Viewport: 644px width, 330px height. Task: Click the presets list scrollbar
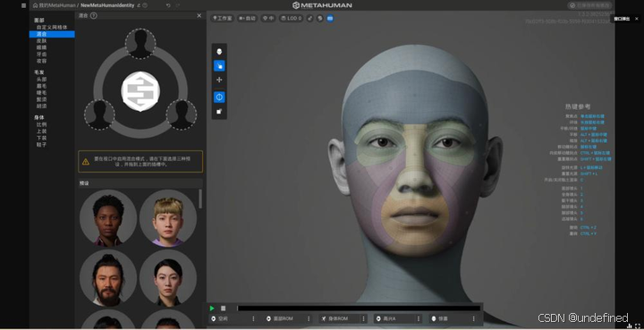(200, 199)
